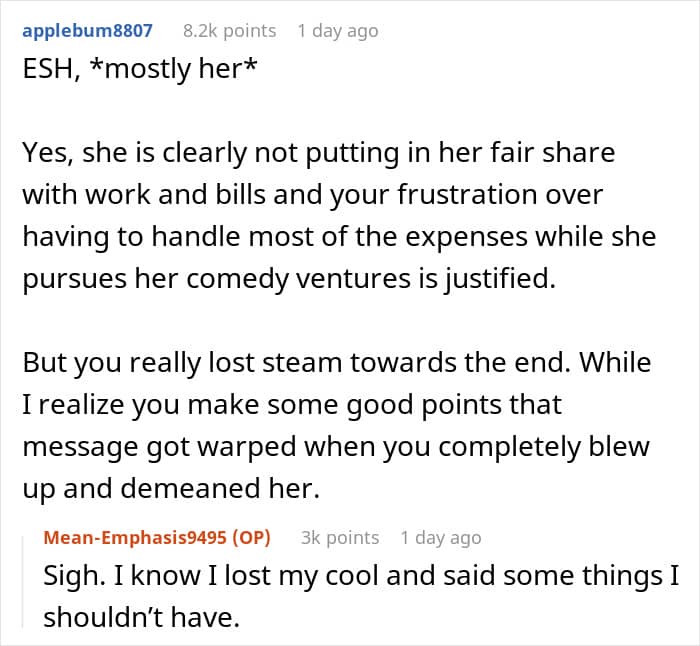
Task: Click the ESH verdict word
Action: pos(48,69)
